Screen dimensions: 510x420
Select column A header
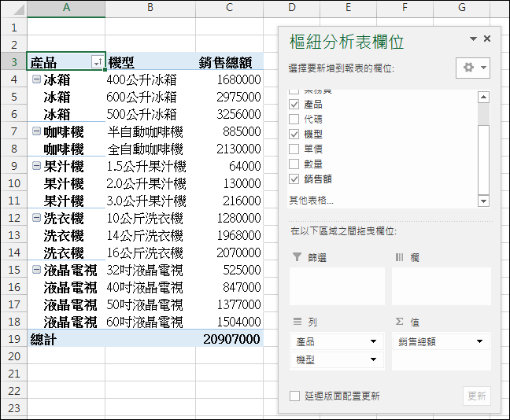pos(66,9)
